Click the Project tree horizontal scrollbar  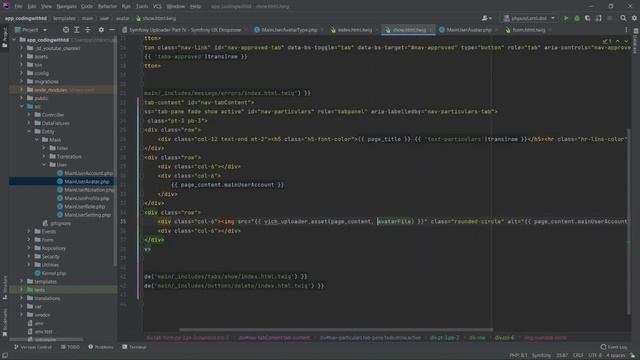point(46,339)
